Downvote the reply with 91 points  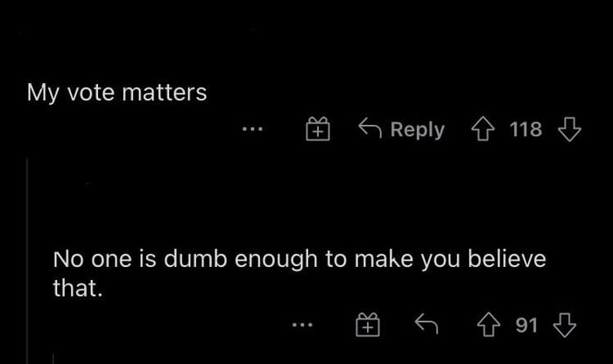point(567,326)
